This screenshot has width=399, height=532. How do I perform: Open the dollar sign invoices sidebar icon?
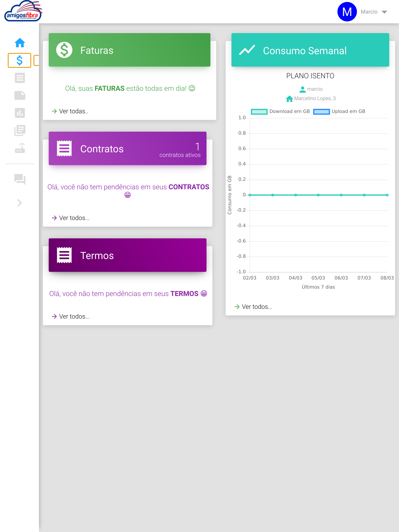pyautogui.click(x=19, y=60)
